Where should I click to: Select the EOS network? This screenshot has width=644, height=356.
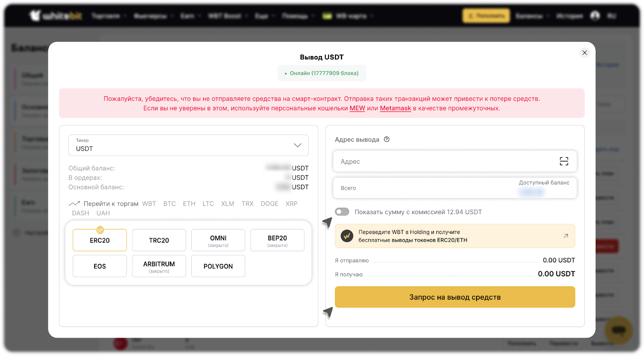pos(100,266)
